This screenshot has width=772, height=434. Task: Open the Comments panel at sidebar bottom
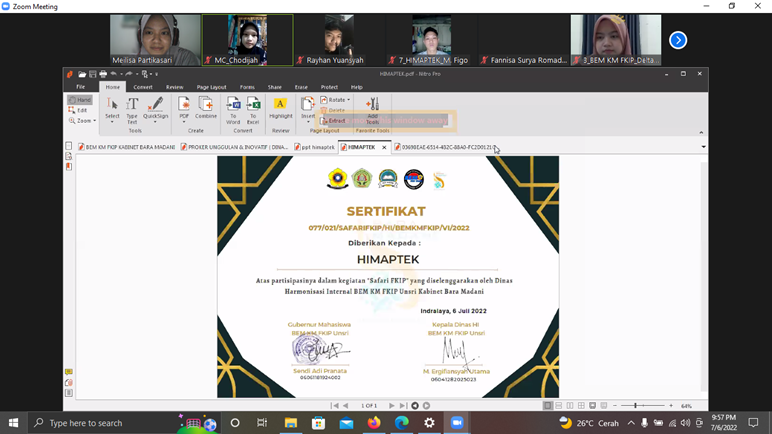coord(68,372)
